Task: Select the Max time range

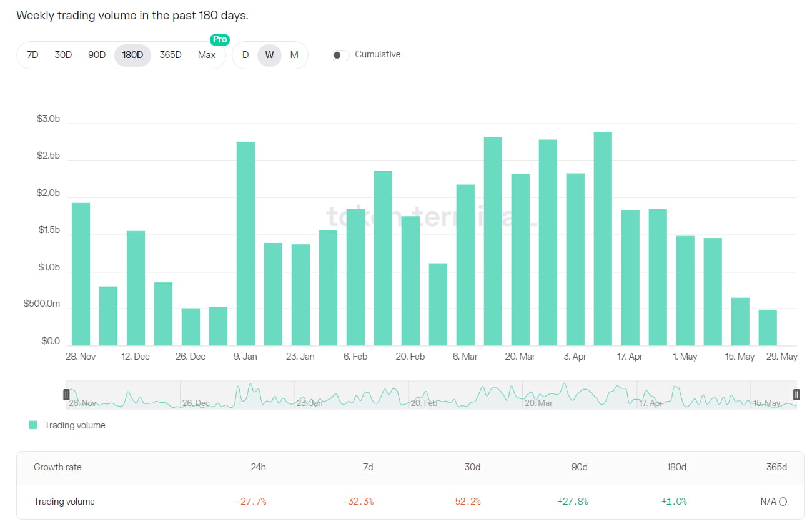Action: click(207, 55)
